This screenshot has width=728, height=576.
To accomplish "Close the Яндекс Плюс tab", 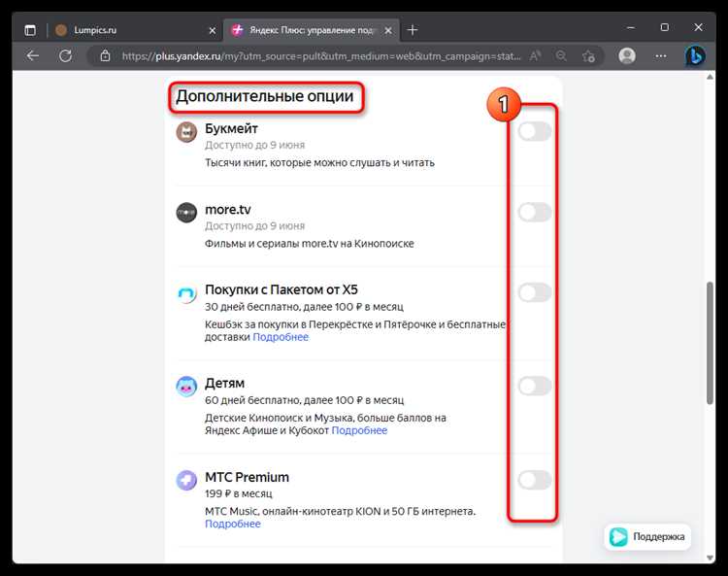I will [x=388, y=31].
